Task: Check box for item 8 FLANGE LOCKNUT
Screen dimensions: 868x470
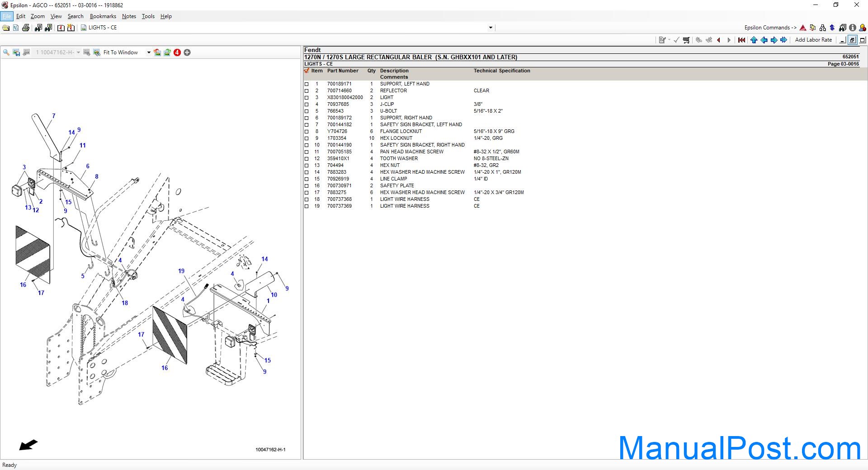Action: pos(307,132)
